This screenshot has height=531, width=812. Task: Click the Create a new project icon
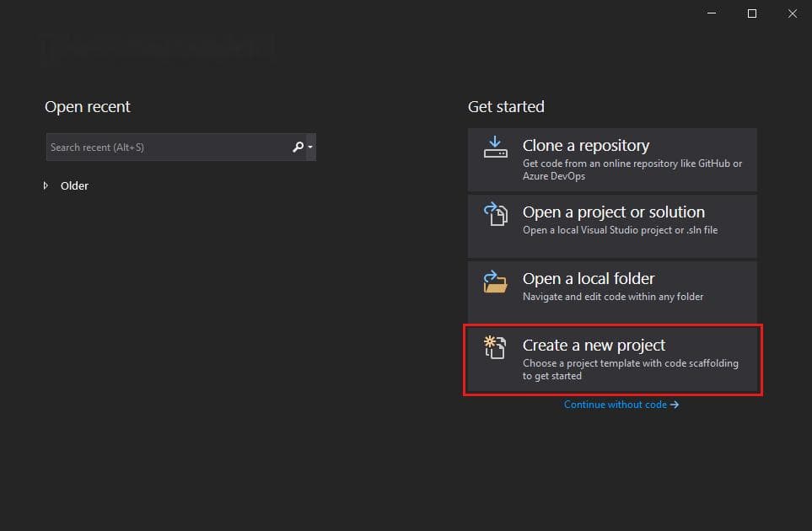point(495,346)
